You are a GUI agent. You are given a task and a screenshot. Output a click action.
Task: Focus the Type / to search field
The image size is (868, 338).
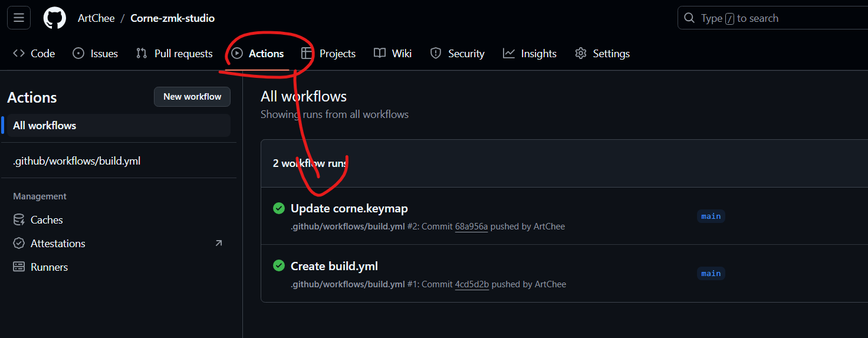pyautogui.click(x=772, y=18)
